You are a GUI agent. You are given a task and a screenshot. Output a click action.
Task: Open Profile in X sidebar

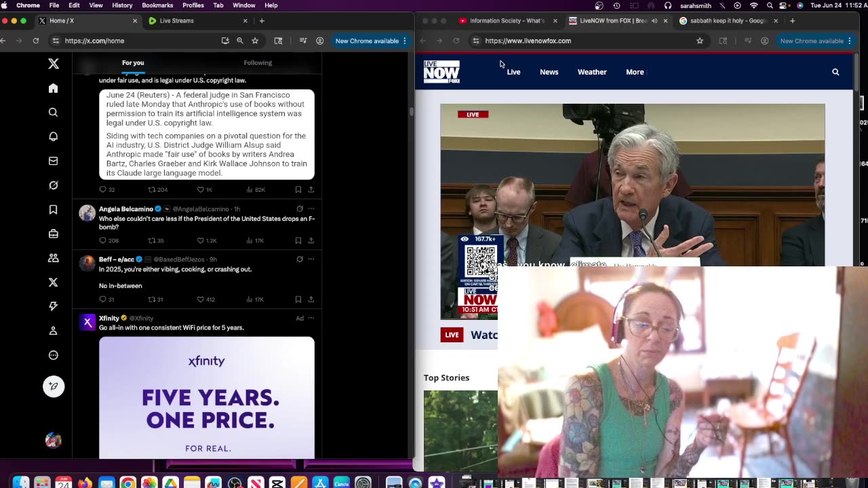(x=54, y=331)
